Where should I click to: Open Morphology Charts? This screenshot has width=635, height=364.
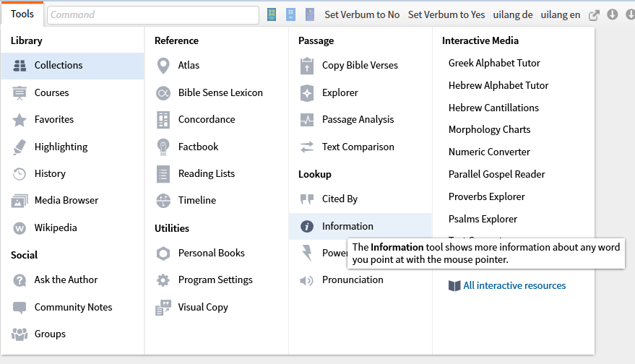click(x=490, y=129)
